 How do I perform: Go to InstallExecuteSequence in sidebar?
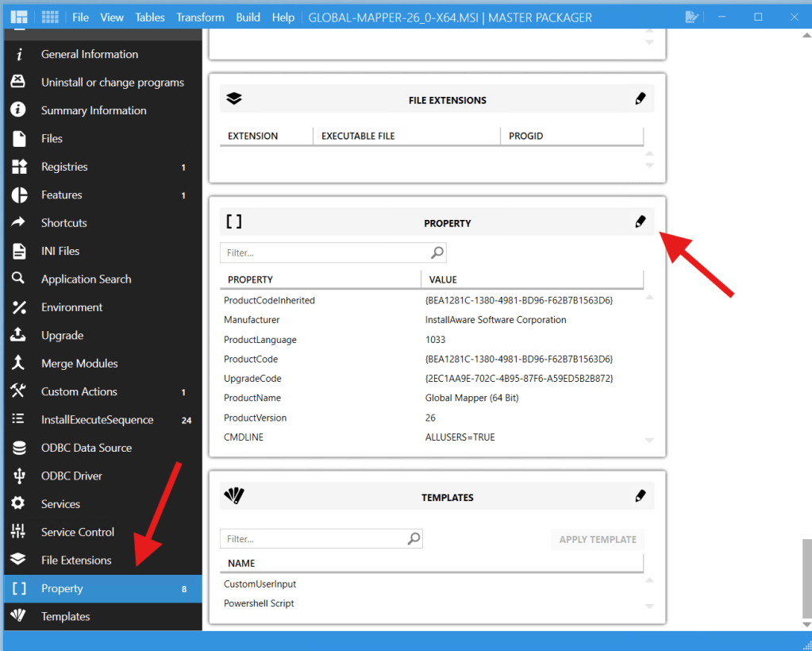(x=97, y=419)
